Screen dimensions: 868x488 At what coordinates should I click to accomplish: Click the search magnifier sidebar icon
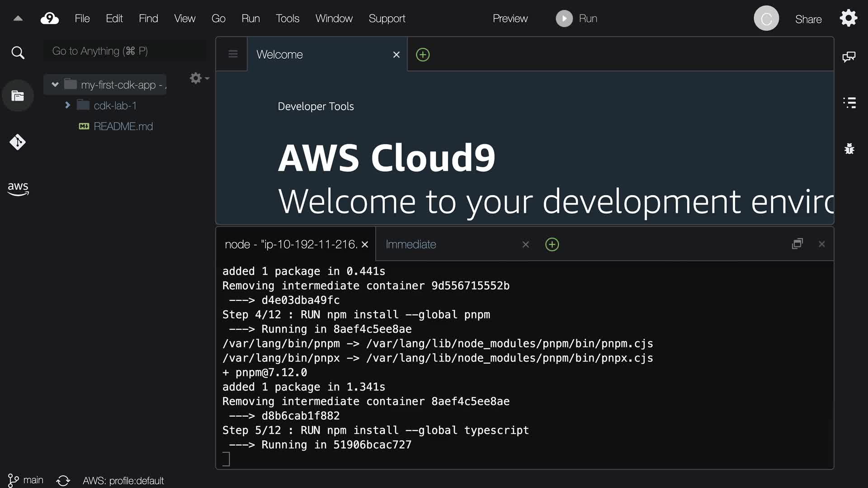(18, 53)
